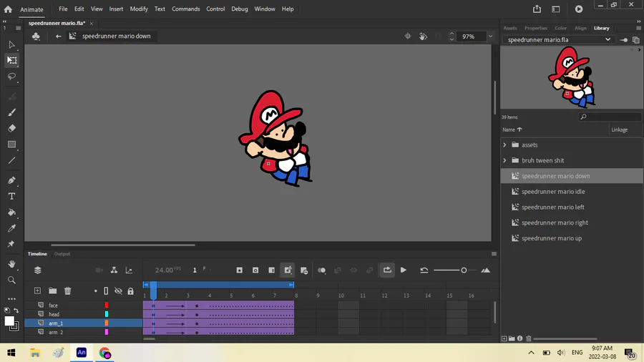644x362 pixels.
Task: Open the stage zoom percentage dropdown
Action: 490,36
